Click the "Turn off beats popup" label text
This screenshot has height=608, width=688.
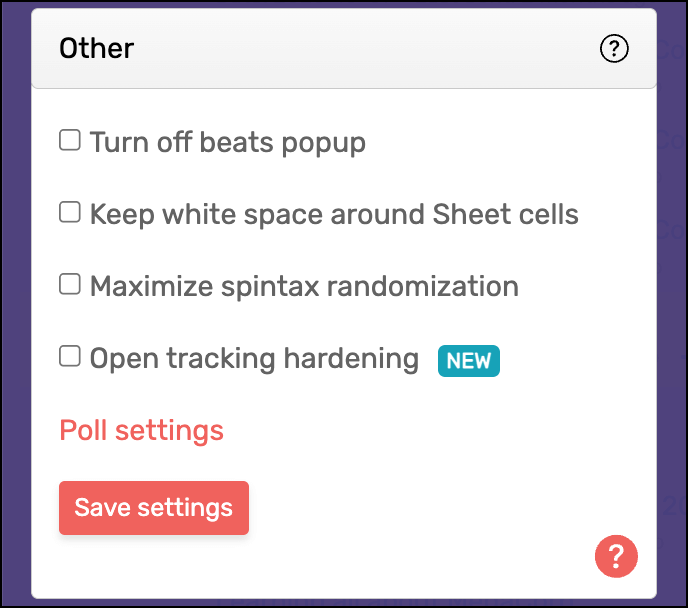227,142
